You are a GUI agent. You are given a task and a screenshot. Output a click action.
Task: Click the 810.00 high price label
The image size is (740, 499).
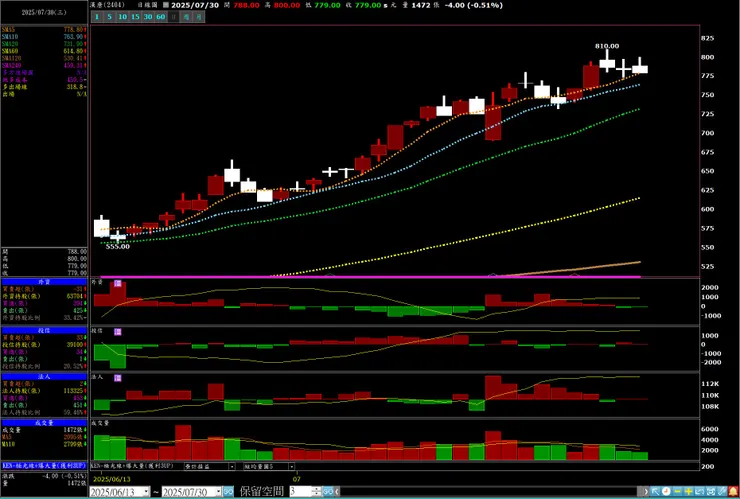(x=607, y=46)
